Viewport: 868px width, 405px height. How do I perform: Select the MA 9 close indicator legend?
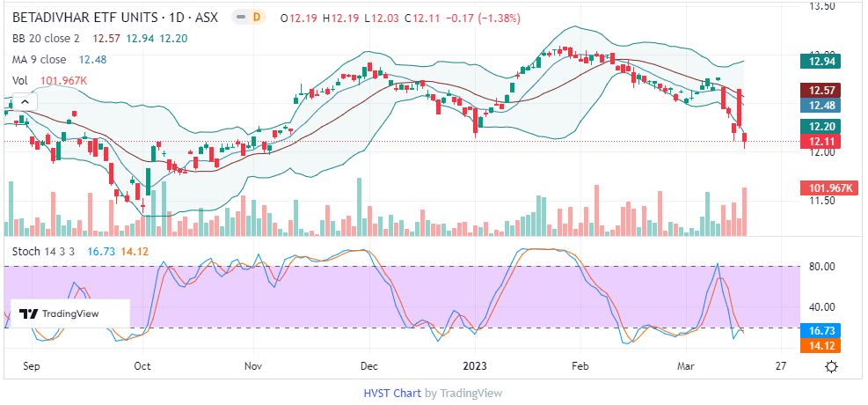[39, 59]
